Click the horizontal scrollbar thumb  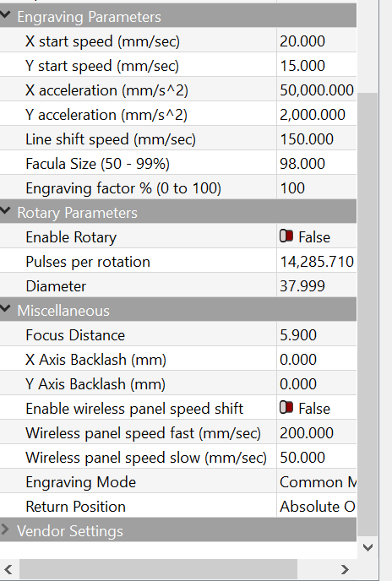pos(158,569)
